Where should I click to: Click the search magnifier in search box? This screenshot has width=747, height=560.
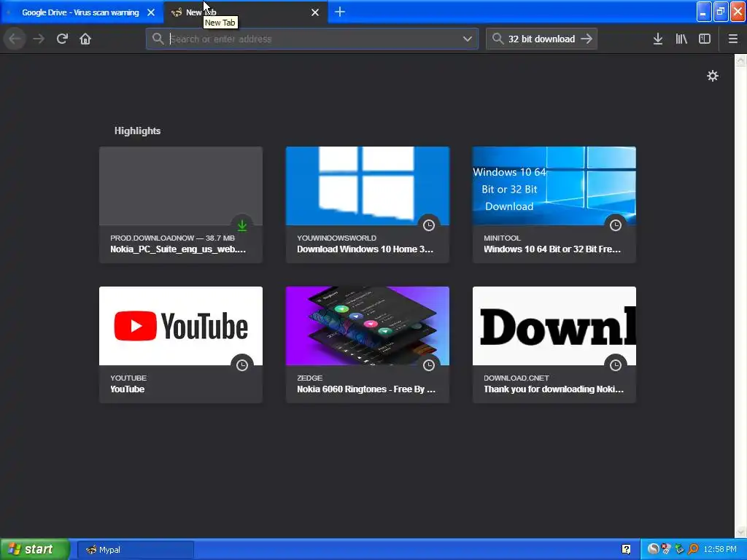(x=498, y=39)
